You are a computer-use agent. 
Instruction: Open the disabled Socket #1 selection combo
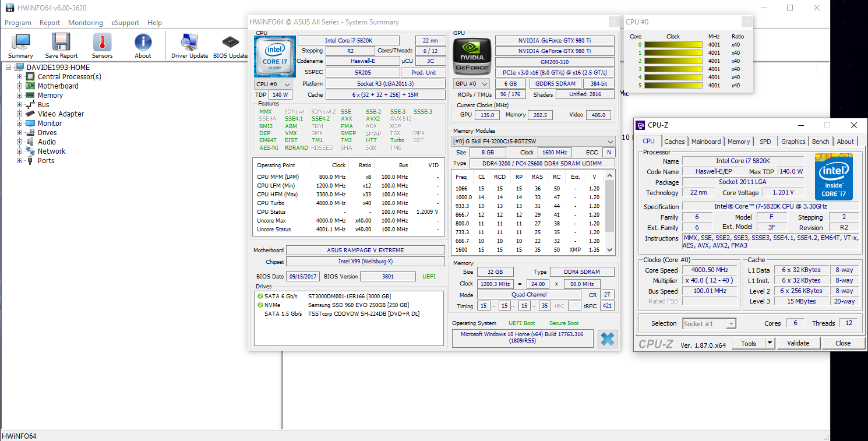tap(709, 323)
